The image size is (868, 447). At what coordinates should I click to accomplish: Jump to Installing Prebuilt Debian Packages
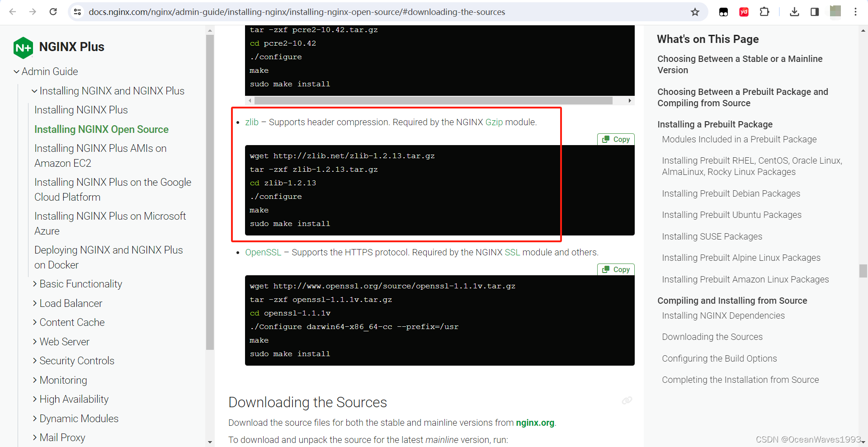[x=731, y=193]
